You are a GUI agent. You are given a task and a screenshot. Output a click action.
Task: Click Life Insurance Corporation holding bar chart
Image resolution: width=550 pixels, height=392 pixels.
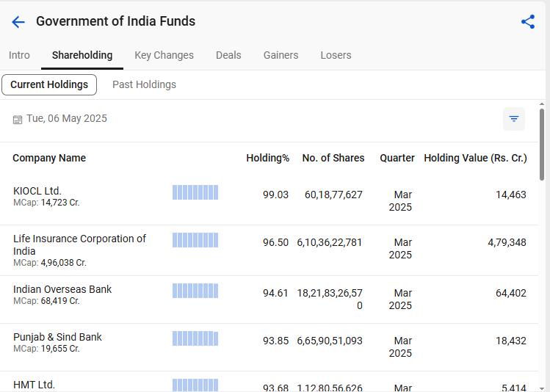[195, 240]
